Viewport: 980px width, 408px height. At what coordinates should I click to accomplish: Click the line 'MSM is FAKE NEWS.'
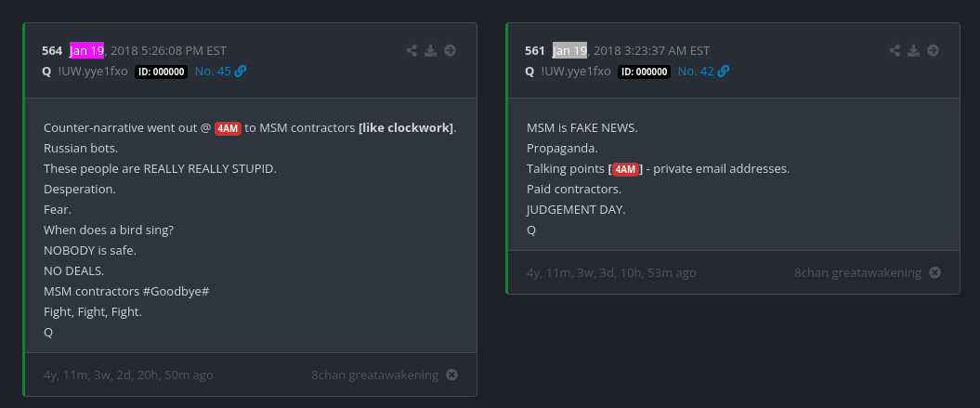click(x=582, y=128)
